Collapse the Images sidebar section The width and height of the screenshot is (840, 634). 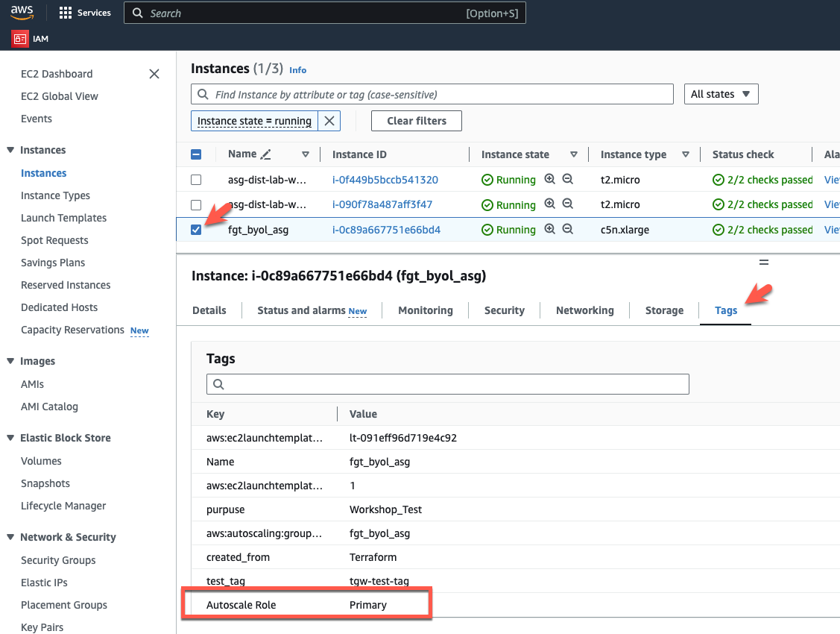10,361
